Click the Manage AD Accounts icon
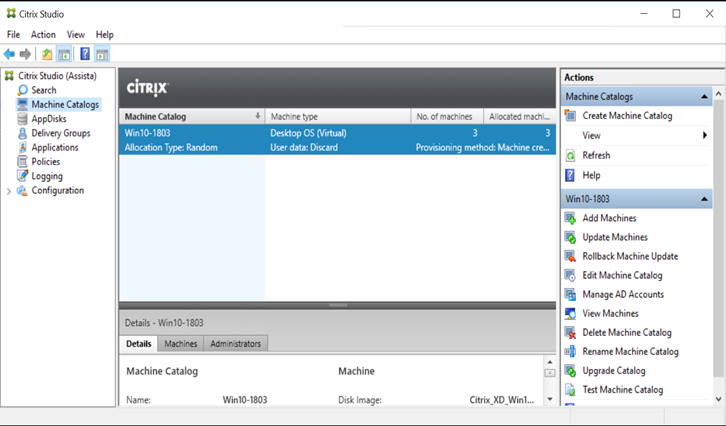This screenshot has height=426, width=726. tap(570, 294)
